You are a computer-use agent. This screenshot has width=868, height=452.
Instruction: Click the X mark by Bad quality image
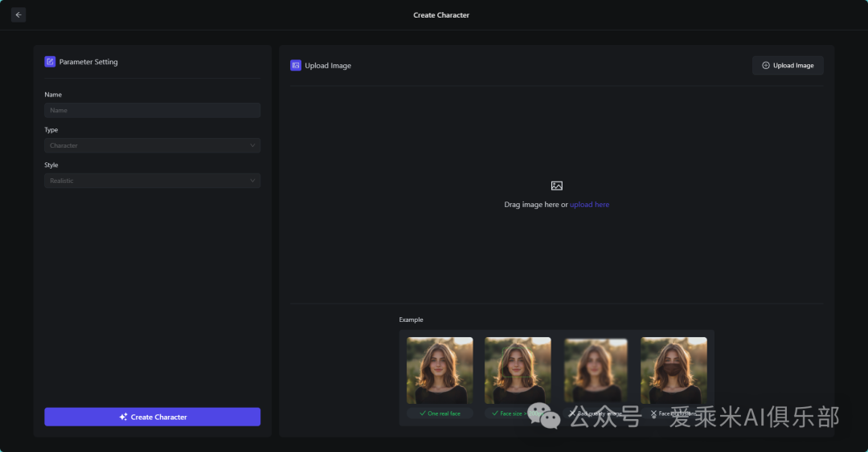[x=572, y=413]
